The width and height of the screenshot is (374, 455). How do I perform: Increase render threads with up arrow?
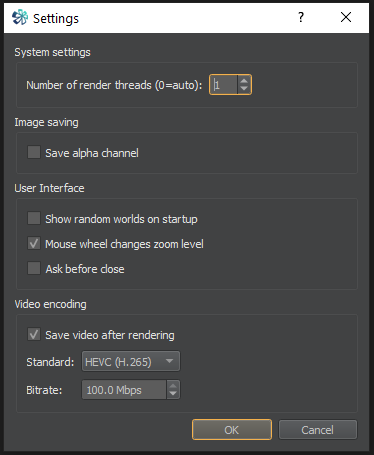coord(244,80)
